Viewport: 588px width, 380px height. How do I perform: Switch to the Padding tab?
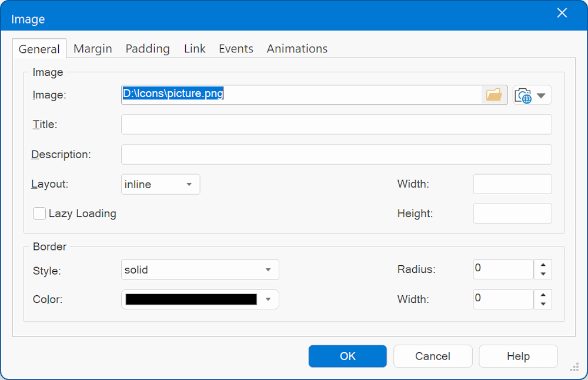(x=148, y=49)
